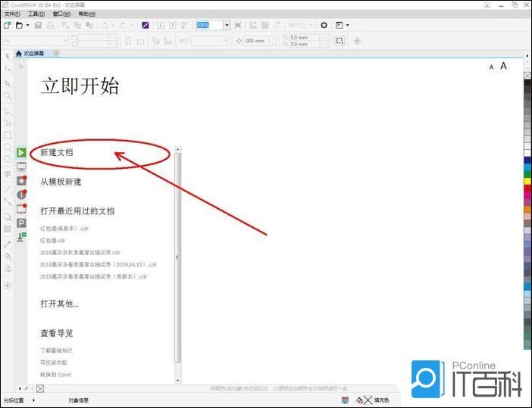
Task: Select the green Get Started play icon
Action: click(21, 152)
